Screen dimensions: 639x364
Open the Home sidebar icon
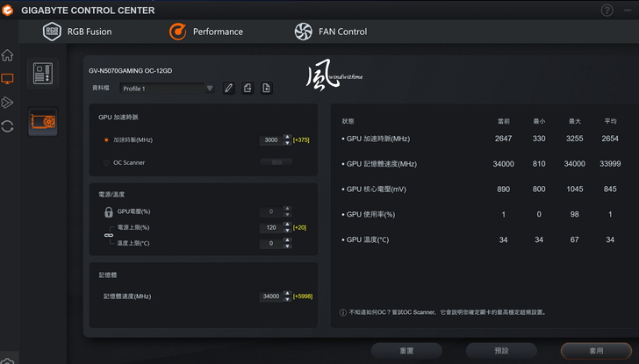point(8,55)
